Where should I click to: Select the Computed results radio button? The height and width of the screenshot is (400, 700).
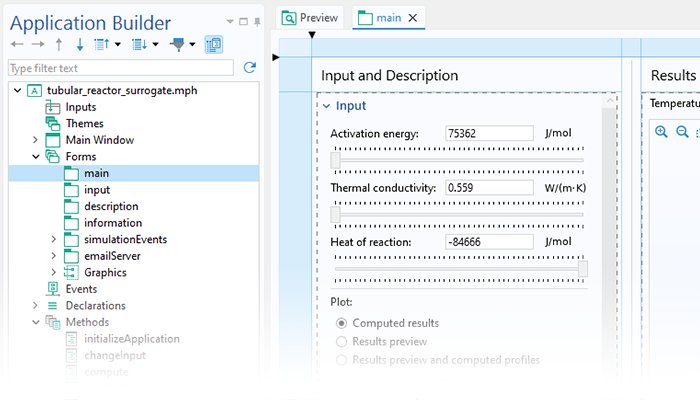[342, 323]
